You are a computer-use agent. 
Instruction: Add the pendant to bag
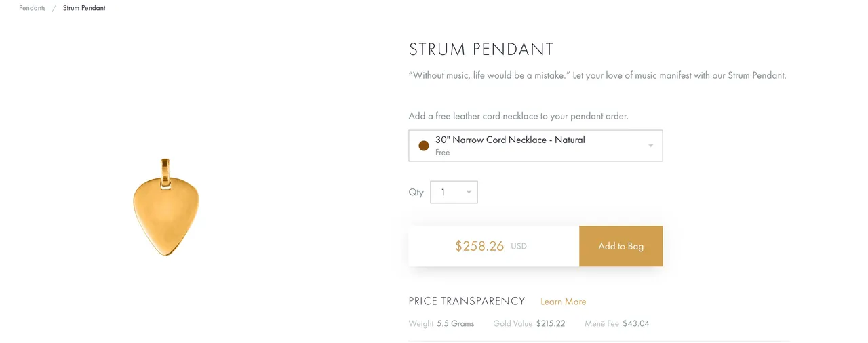tap(620, 246)
